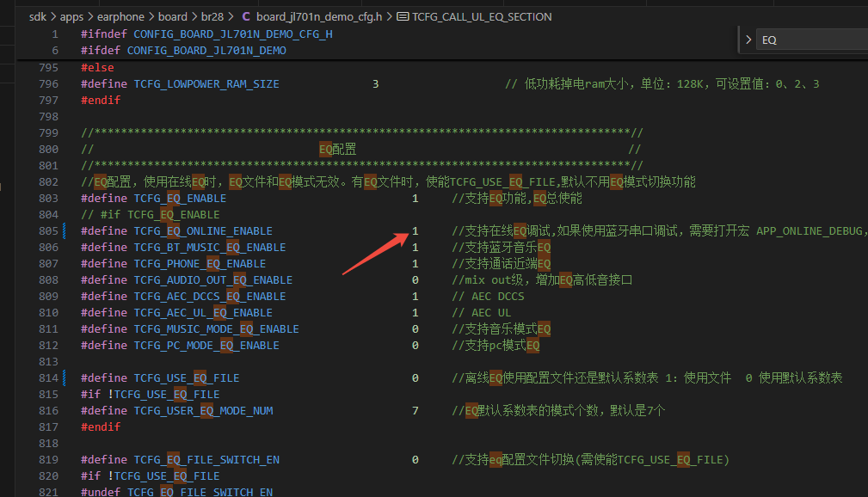Expand the replace row in the find widget
Image resolution: width=868 pixels, height=497 pixels.
[748, 40]
